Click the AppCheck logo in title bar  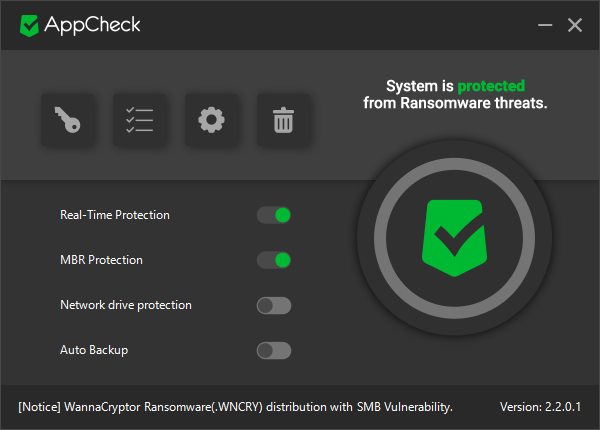point(30,25)
